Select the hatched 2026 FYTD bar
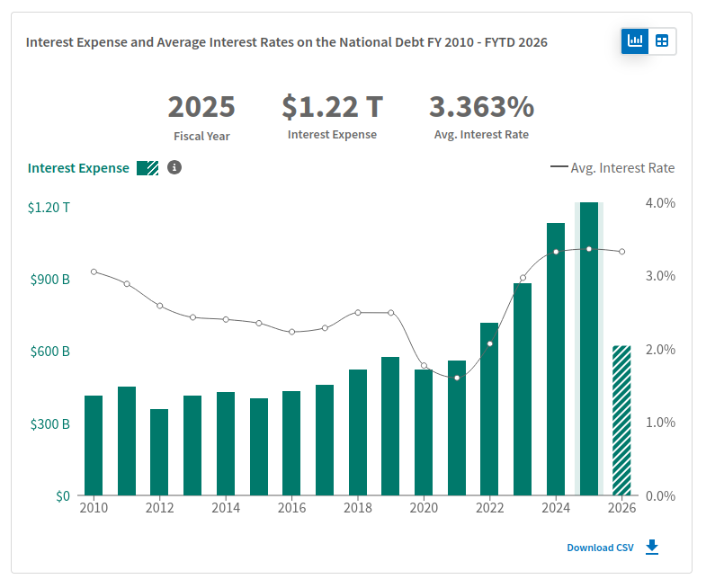The width and height of the screenshot is (715, 588). [x=621, y=421]
